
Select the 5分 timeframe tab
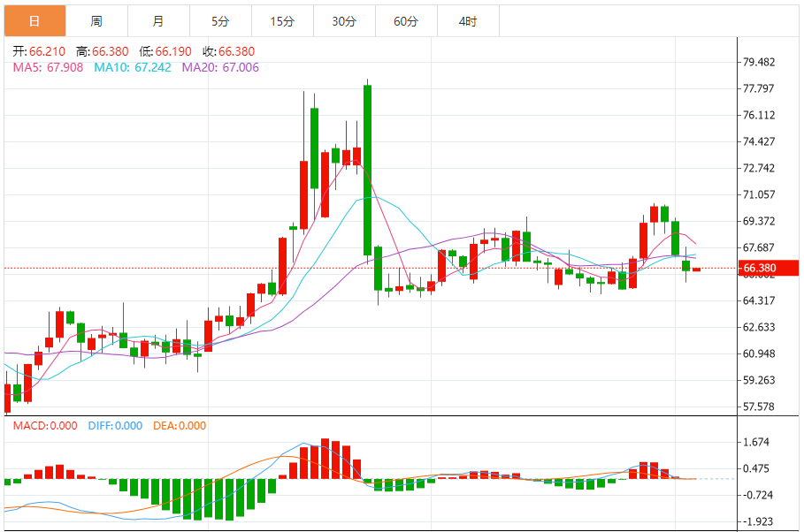[220, 21]
